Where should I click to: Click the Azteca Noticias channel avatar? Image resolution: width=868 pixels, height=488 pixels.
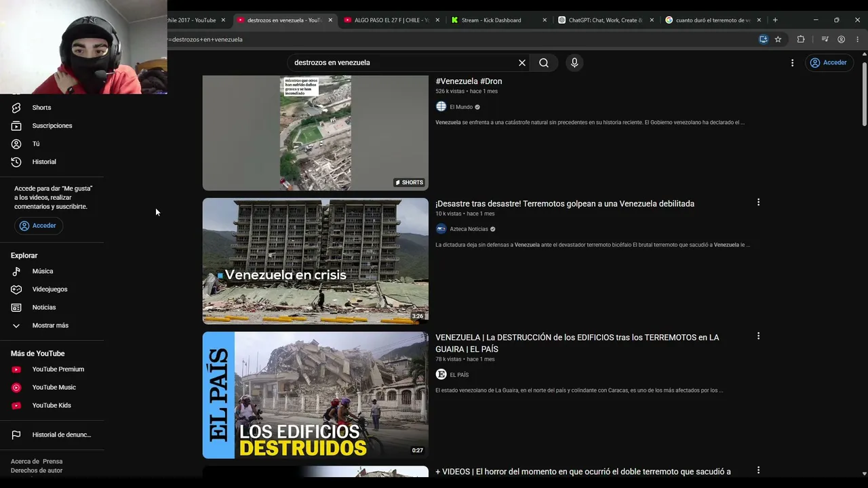point(441,229)
